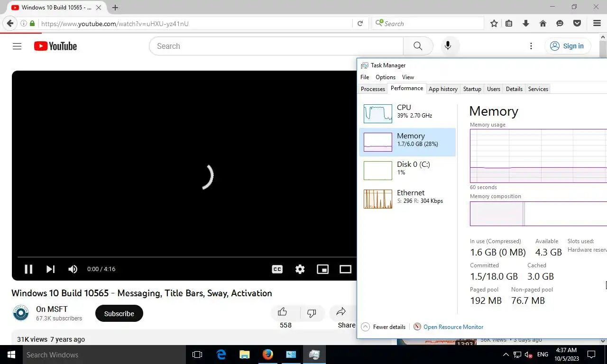Click the 67.3K subscribers text
The height and width of the screenshot is (364, 607).
[59, 318]
